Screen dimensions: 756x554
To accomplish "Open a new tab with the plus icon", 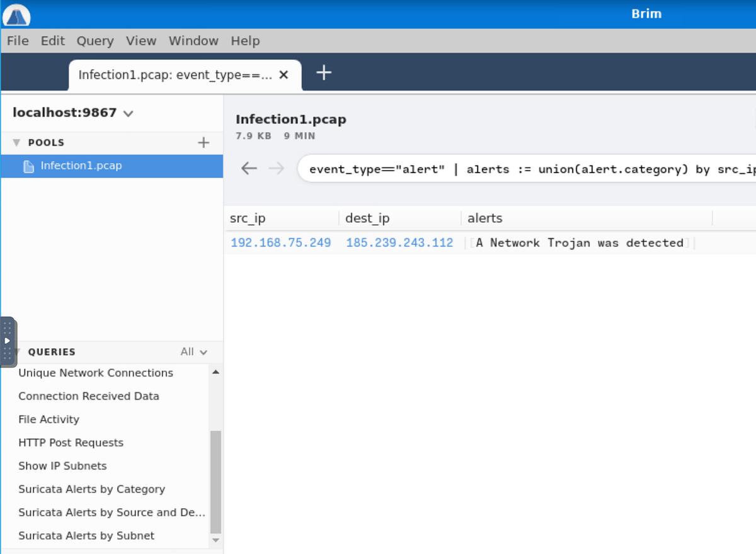I will (323, 72).
